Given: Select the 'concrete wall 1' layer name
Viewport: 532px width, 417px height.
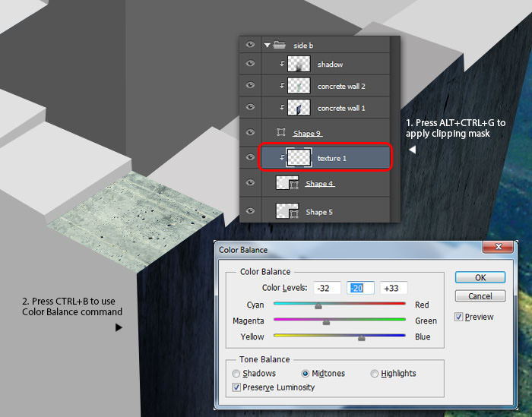Looking at the screenshot, I should (x=341, y=108).
